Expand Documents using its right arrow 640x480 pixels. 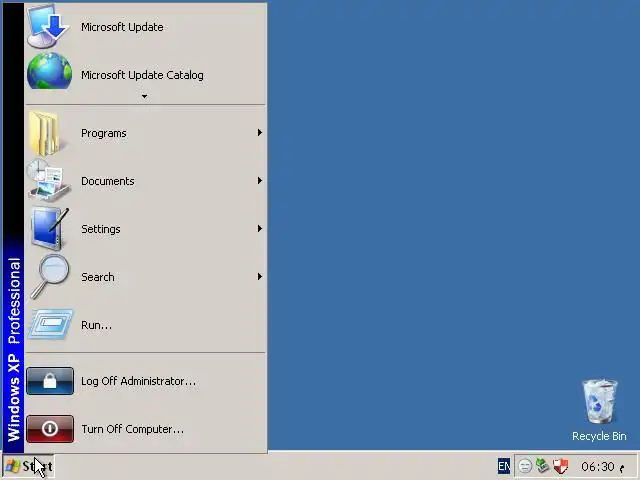coord(260,180)
